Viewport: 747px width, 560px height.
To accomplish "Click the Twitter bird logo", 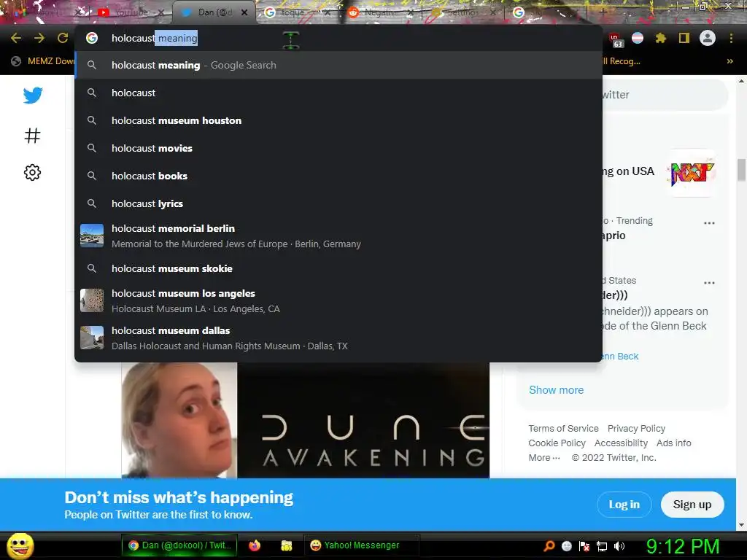I will (x=33, y=96).
